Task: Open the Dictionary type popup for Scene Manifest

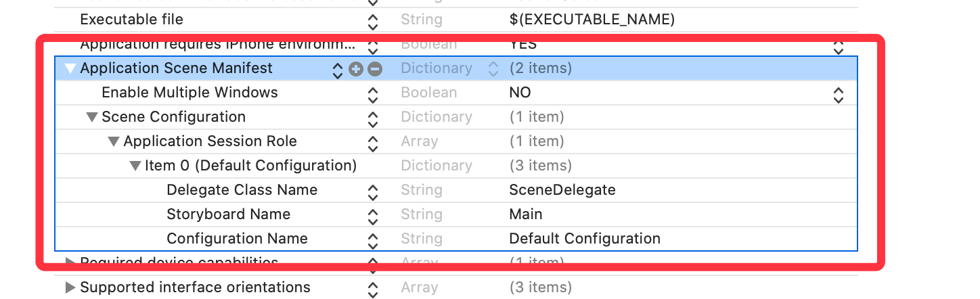Action: pos(493,68)
